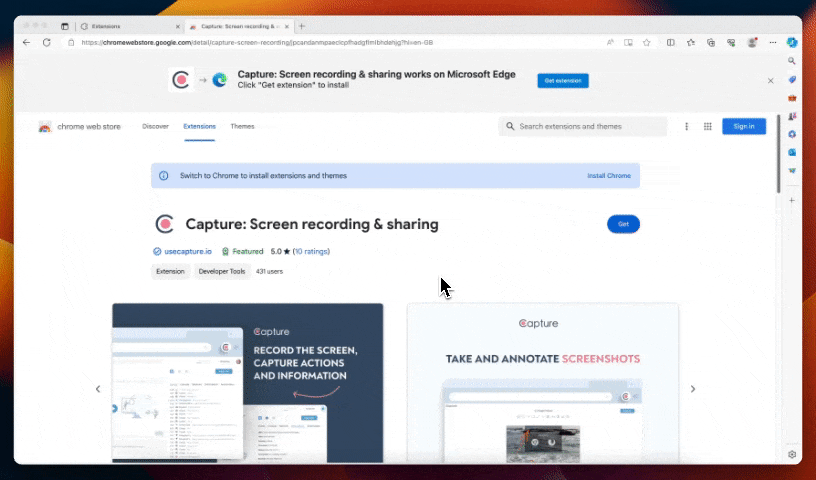Go to the Themes section
Screen dimensions: 816x480
coord(242,127)
